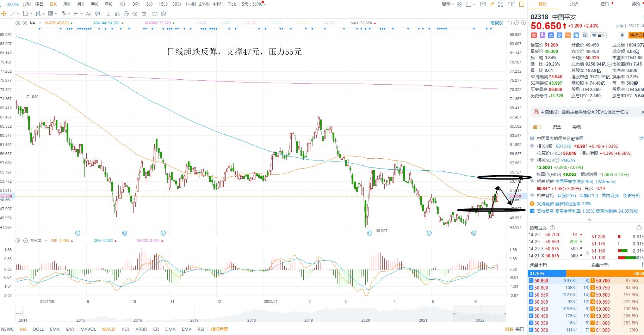This screenshot has height=335, width=644.
Task: Hide all drawings with eye-slash icon
Action: pos(135,14)
